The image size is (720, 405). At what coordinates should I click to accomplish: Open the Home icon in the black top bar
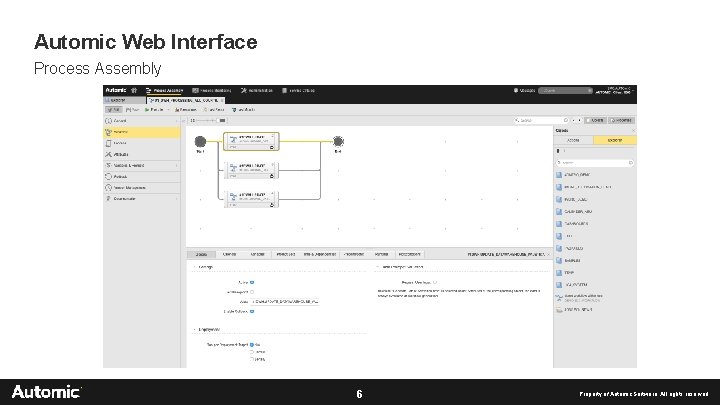pyautogui.click(x=134, y=90)
